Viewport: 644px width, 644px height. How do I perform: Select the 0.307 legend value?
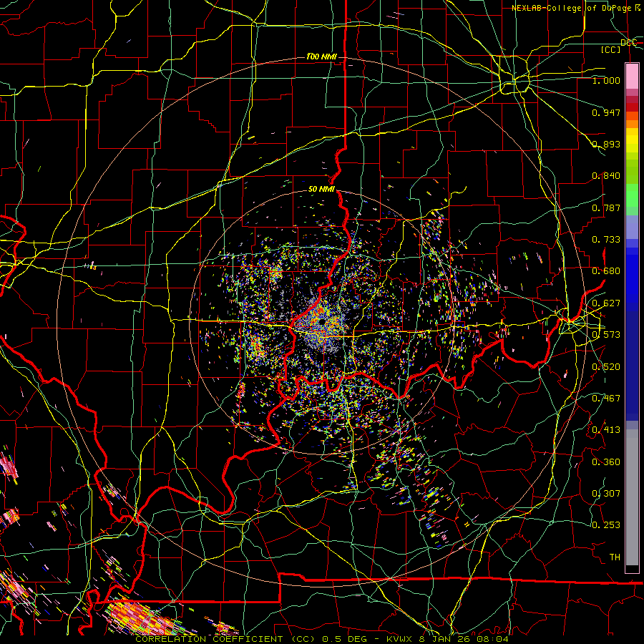click(606, 494)
